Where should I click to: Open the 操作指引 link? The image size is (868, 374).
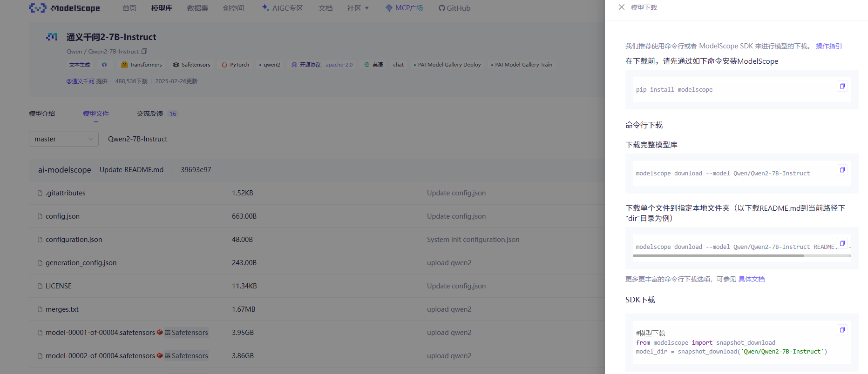[829, 46]
